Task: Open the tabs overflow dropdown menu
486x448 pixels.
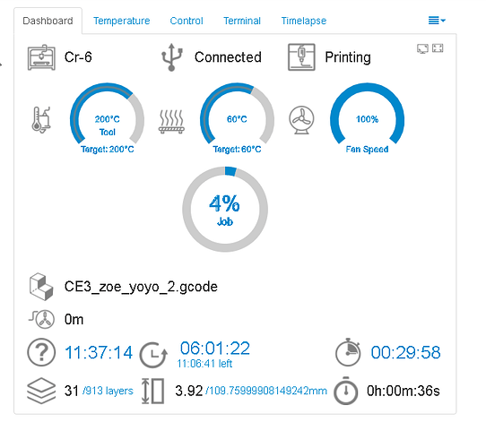Action: 437,21
